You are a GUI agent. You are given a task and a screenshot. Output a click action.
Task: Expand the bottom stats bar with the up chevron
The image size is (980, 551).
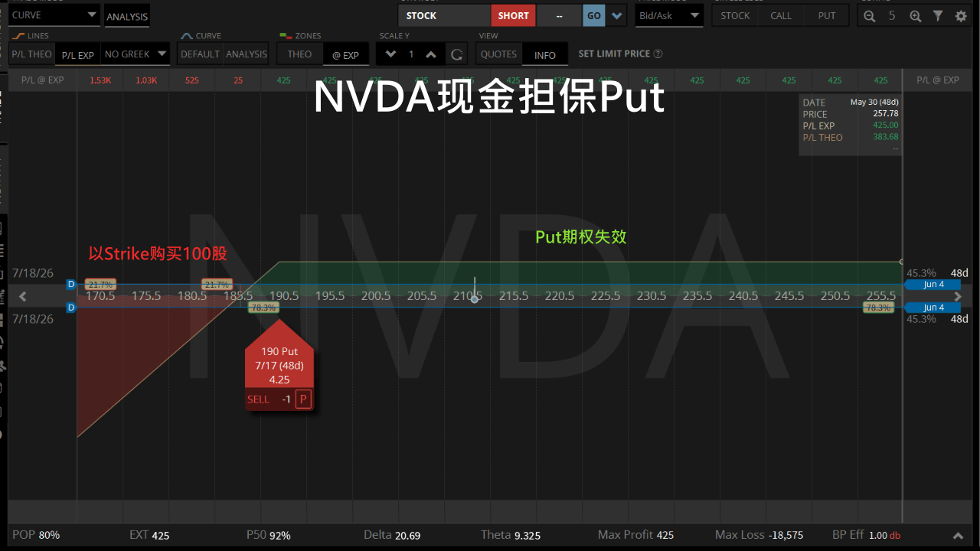(958, 536)
